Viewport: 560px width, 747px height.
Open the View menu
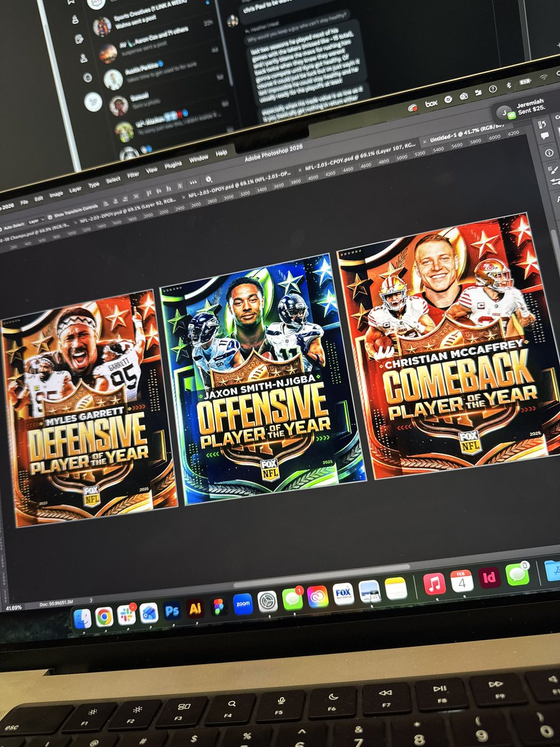[151, 171]
